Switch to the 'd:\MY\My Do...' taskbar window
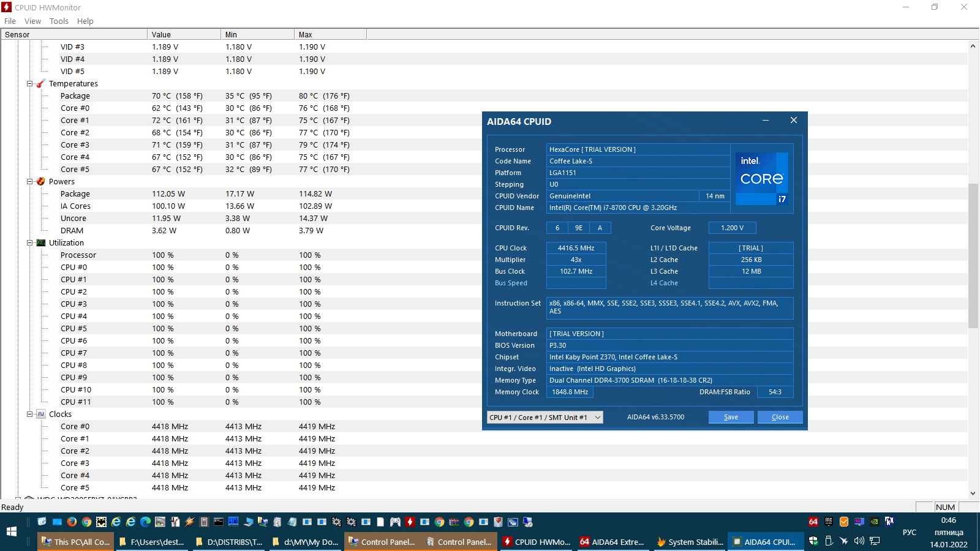 [305, 542]
